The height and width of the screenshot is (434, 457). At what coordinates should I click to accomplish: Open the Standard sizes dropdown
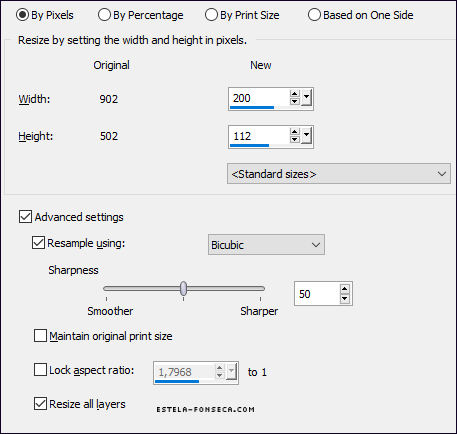click(339, 174)
